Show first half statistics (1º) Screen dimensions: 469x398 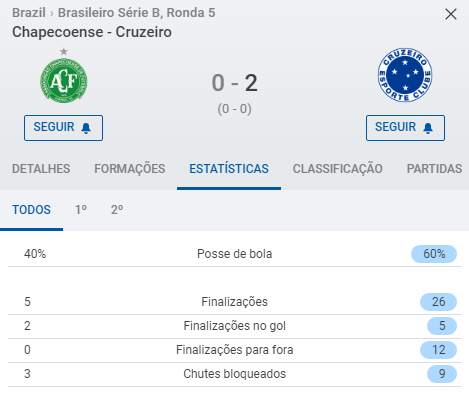(x=81, y=210)
